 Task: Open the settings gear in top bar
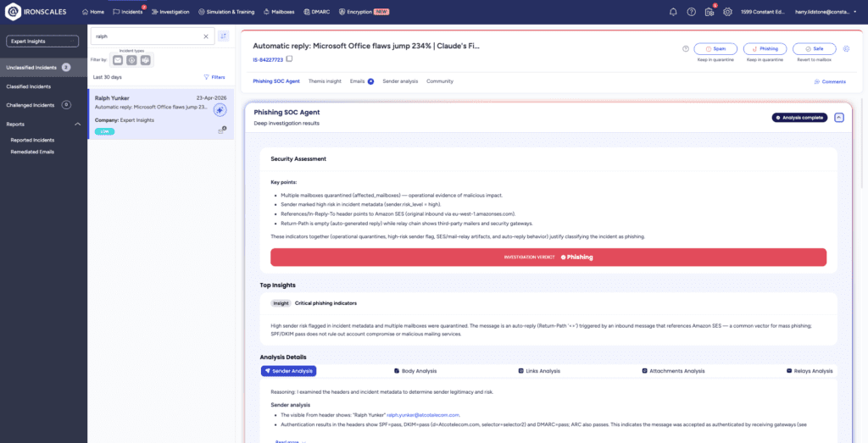point(727,12)
